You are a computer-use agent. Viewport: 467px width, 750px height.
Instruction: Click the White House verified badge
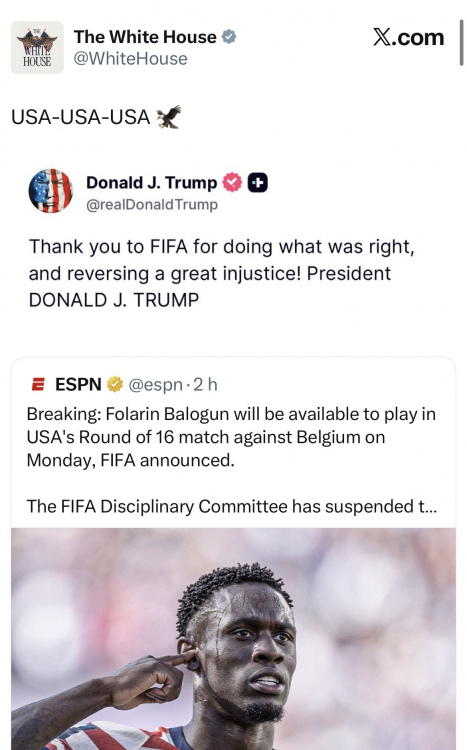pos(229,37)
